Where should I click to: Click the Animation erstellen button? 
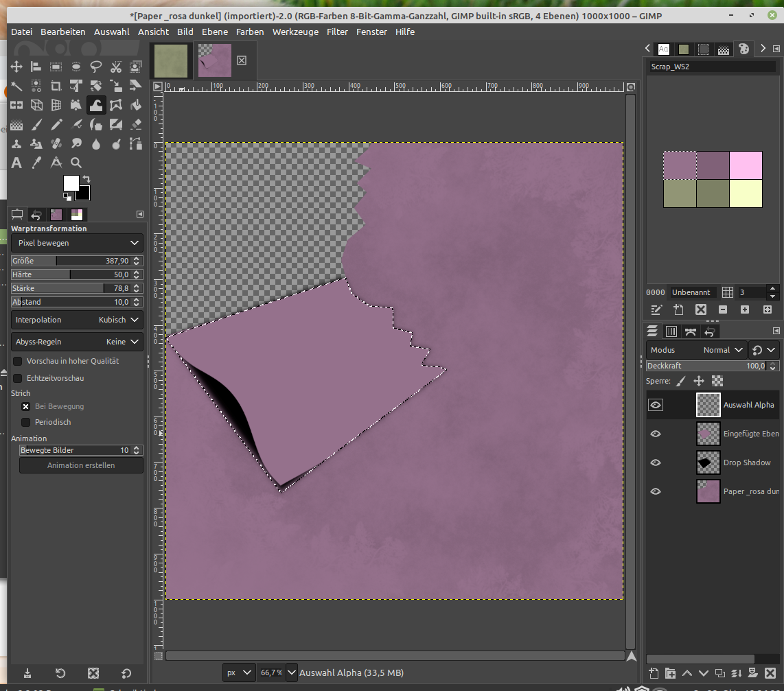[x=81, y=465]
